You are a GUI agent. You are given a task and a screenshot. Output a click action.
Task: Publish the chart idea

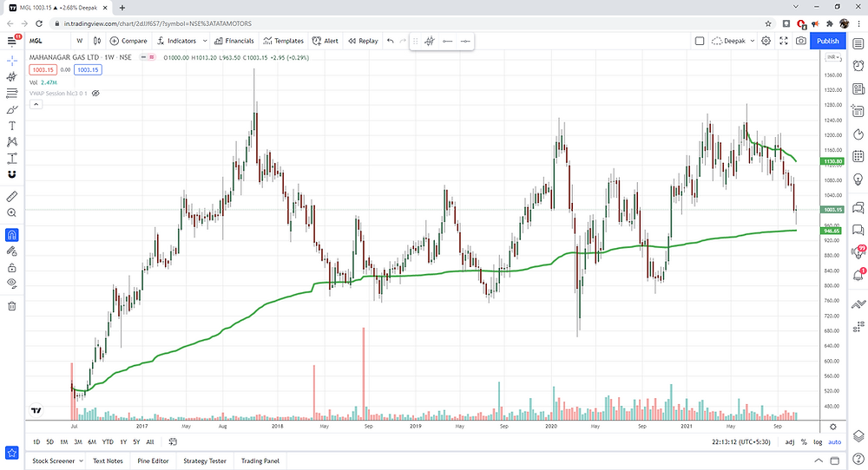click(827, 41)
